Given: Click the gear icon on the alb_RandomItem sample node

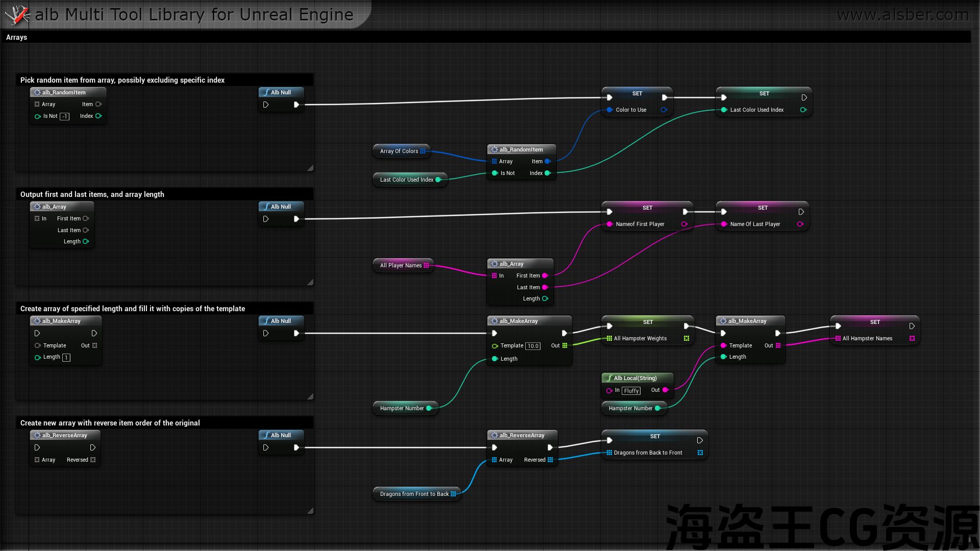Looking at the screenshot, I should pyautogui.click(x=37, y=92).
